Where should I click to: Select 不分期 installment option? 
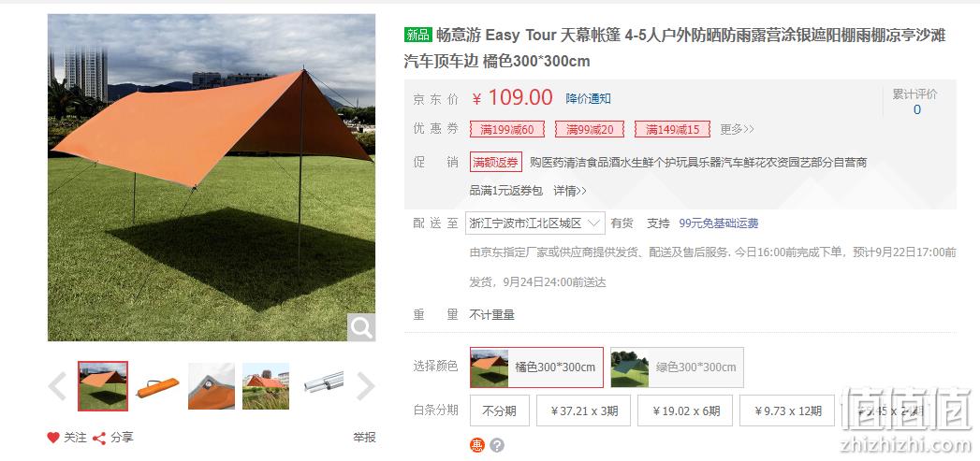500,411
